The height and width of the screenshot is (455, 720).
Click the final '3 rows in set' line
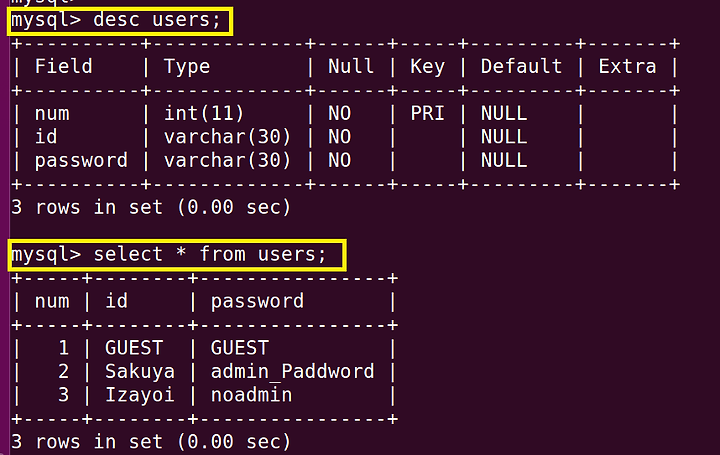click(x=151, y=442)
